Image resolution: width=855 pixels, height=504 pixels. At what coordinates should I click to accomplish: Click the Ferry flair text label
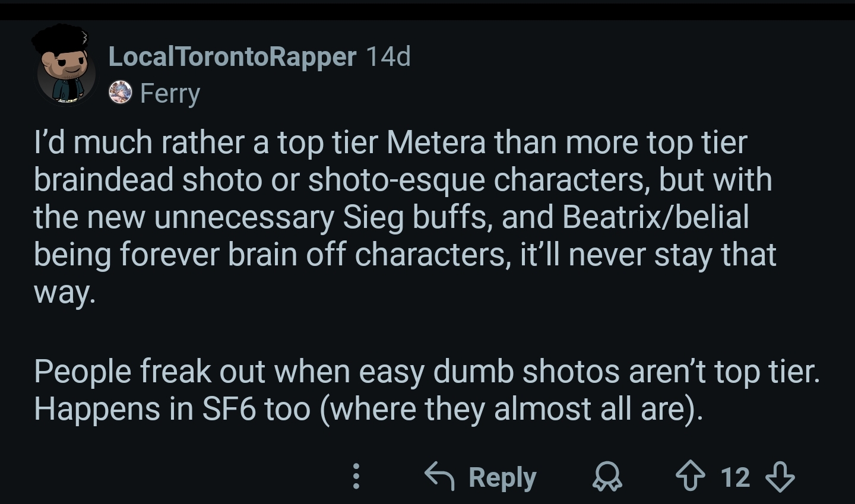(170, 94)
